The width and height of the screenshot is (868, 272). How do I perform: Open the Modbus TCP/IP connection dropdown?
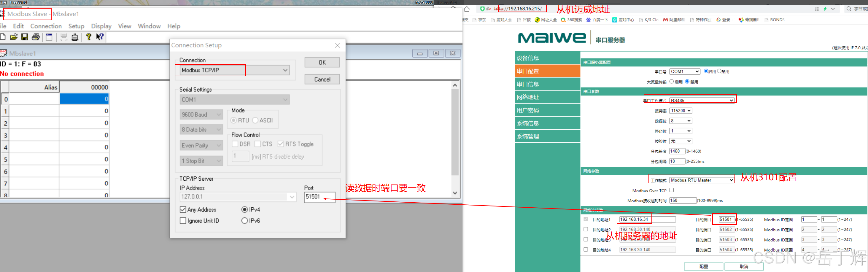235,70
